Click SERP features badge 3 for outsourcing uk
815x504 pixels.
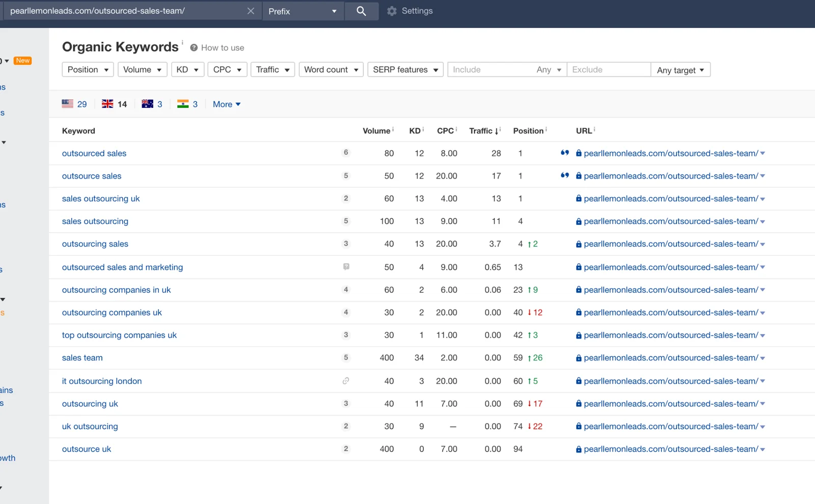[x=346, y=403]
